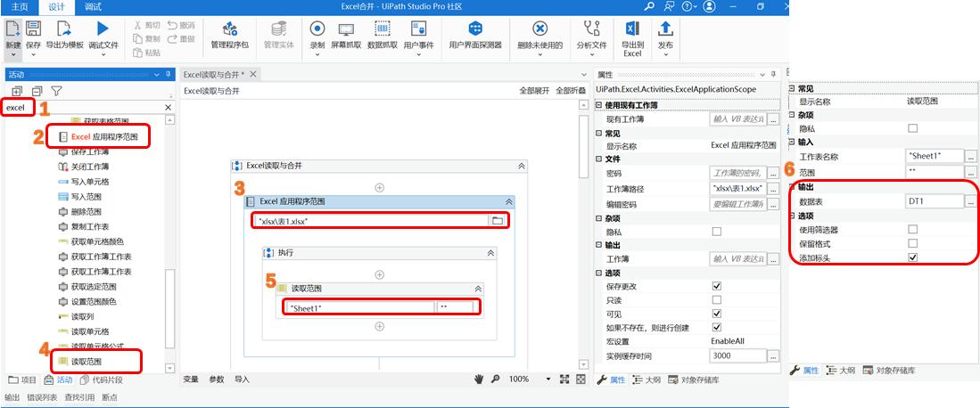Open the 变量 panel
This screenshot has width=980, height=408.
pos(191,379)
